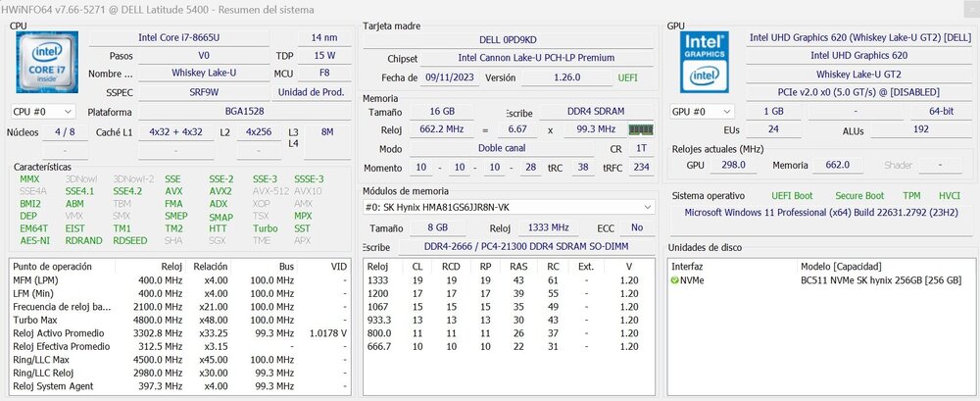The image size is (980, 401).
Task: Click the ECC value No
Action: pyautogui.click(x=637, y=227)
